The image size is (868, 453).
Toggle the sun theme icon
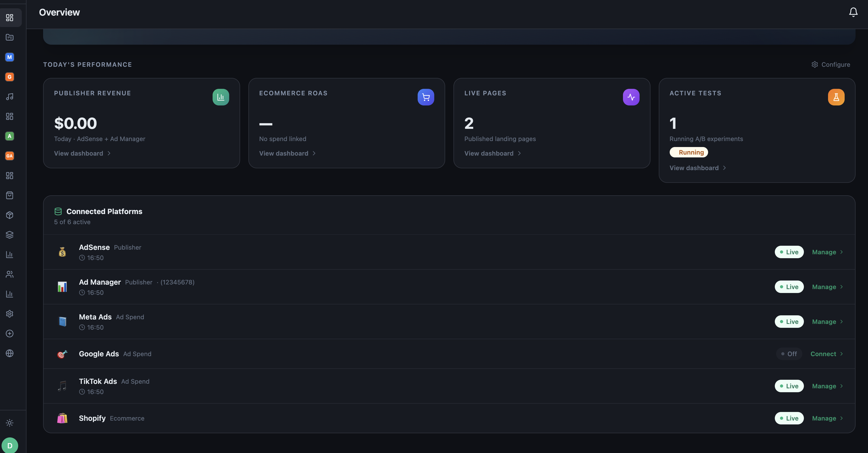pos(10,423)
